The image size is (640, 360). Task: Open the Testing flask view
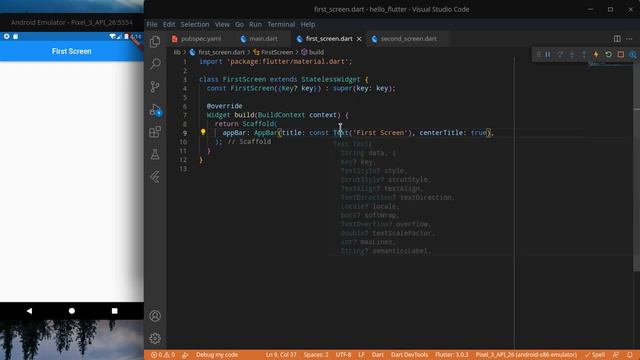coord(155,154)
